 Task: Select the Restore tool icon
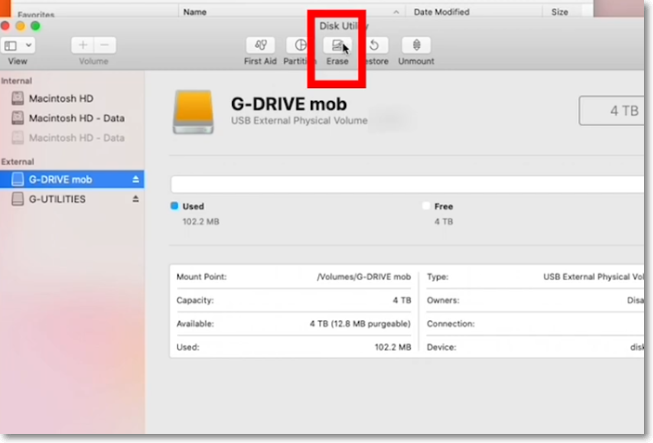[374, 45]
